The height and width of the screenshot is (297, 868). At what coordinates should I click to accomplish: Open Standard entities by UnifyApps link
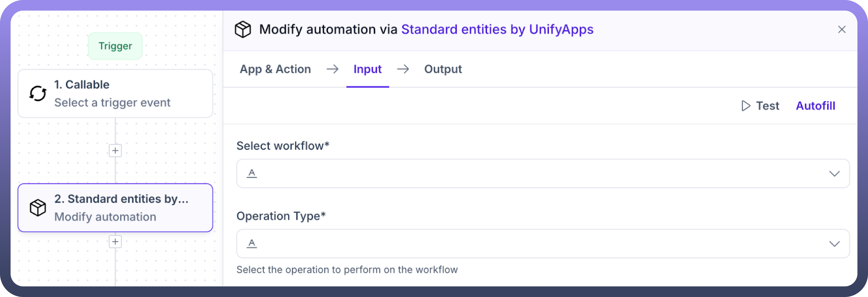pyautogui.click(x=497, y=29)
